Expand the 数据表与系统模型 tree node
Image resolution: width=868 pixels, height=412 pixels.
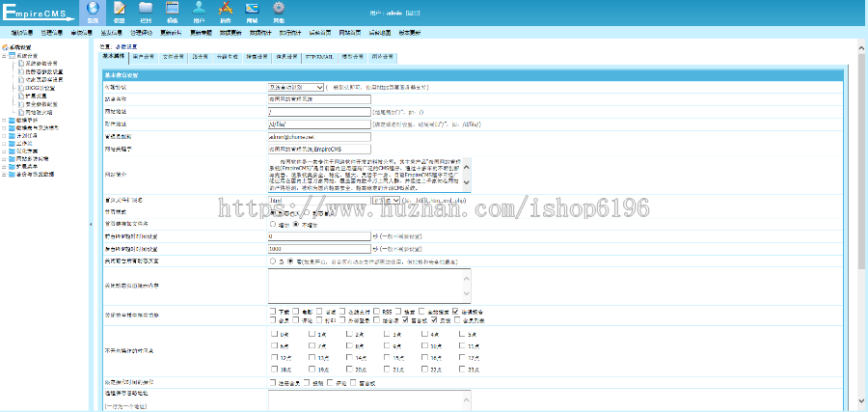tap(4, 128)
